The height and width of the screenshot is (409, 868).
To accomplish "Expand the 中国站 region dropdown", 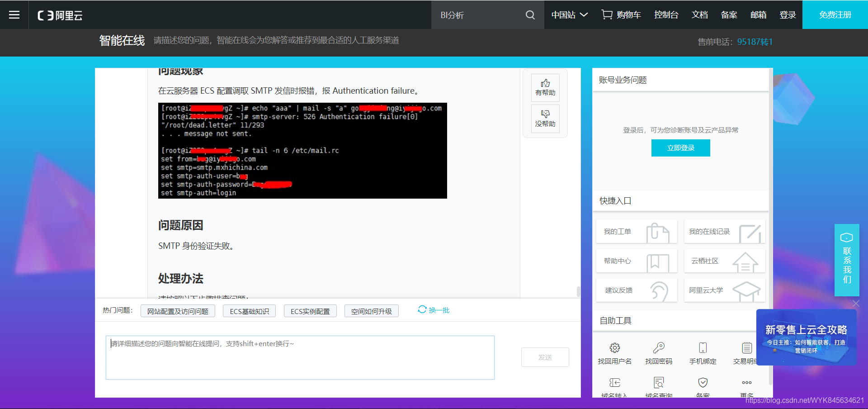I will tap(569, 14).
